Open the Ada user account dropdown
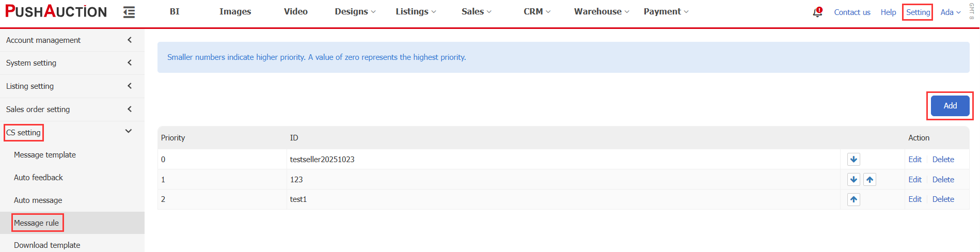Viewport: 980px width, 252px height. (950, 12)
